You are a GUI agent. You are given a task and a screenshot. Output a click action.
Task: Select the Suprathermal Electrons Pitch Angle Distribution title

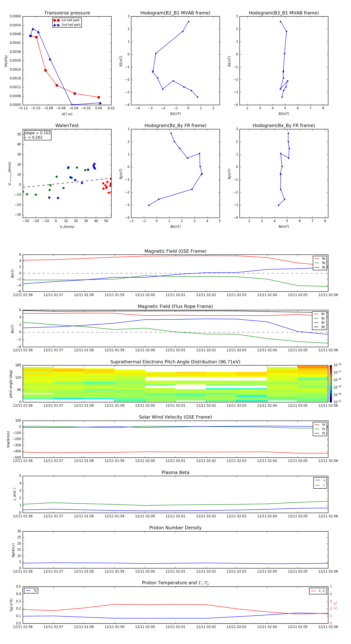point(175,362)
